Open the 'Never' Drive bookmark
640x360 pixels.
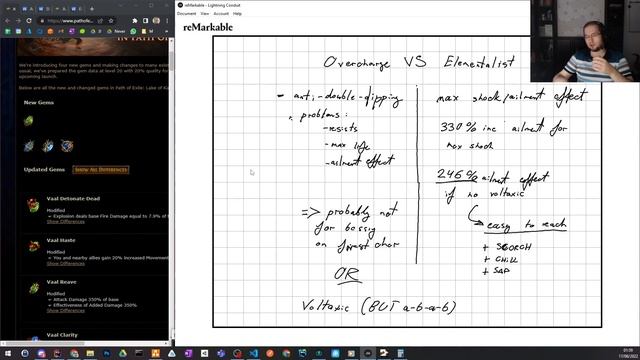116,31
